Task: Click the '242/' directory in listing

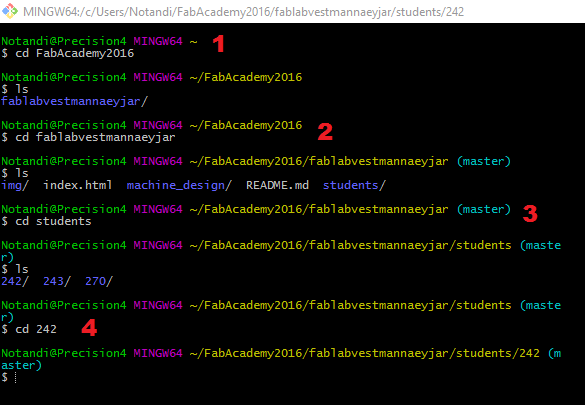Action: click(x=15, y=281)
